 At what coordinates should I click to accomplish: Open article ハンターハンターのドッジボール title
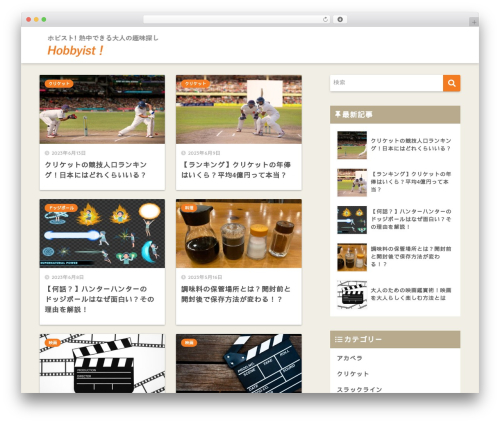pos(99,299)
